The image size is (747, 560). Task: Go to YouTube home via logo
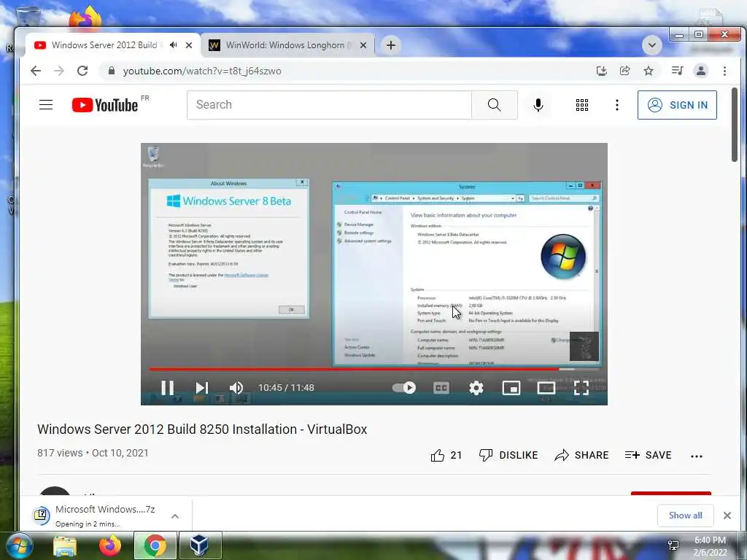[x=105, y=105]
